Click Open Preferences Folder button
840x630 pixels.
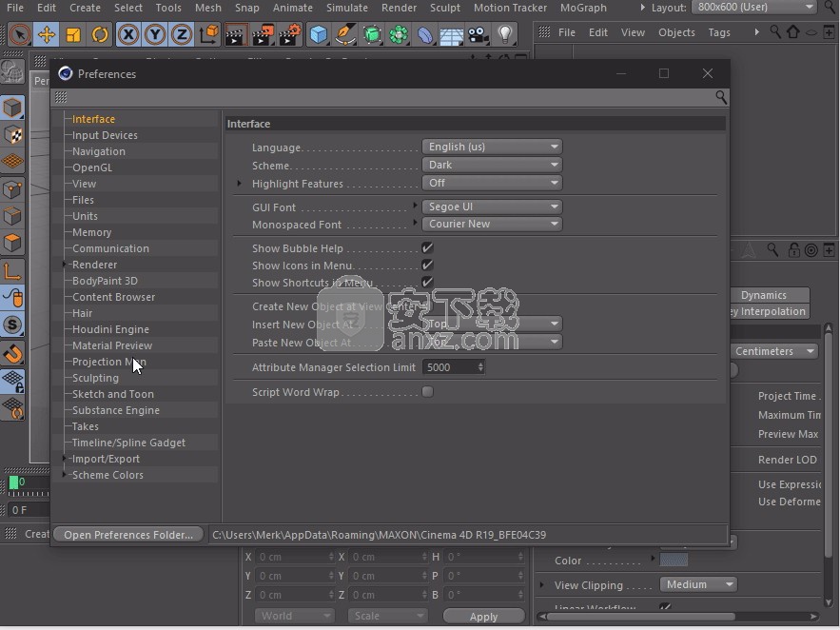[128, 535]
